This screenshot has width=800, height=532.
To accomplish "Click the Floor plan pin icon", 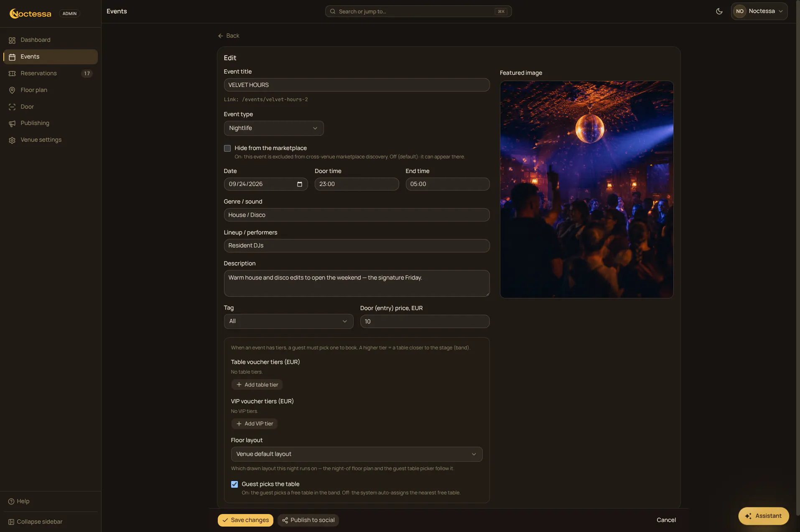I will (x=12, y=90).
